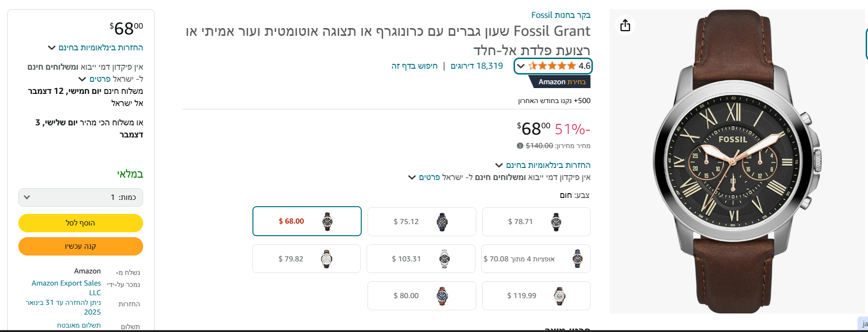The width and height of the screenshot is (868, 332).
Task: Click the share icon beside the watch image
Action: [x=625, y=25]
